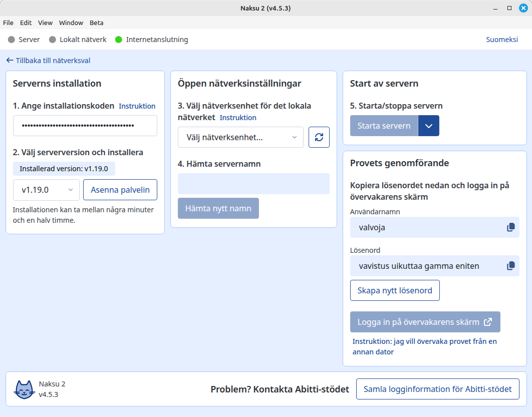The width and height of the screenshot is (532, 417).
Task: Switch language via the Suomeksi link
Action: pyautogui.click(x=501, y=40)
